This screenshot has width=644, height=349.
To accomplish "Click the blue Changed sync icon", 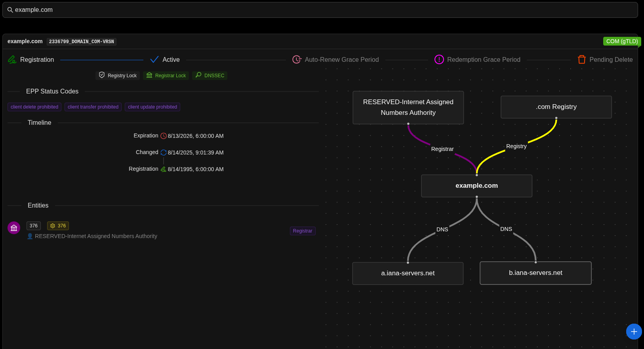I will 164,153.
